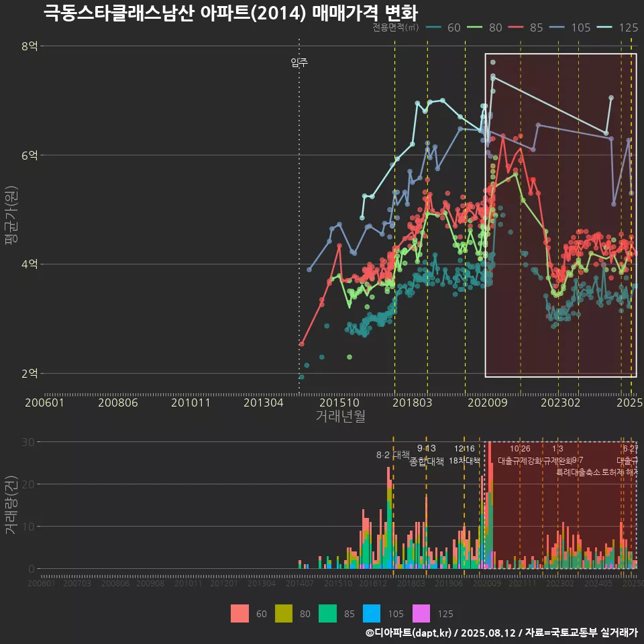
Task: Click the 1·3 규제완화 marker label
Action: click(557, 455)
